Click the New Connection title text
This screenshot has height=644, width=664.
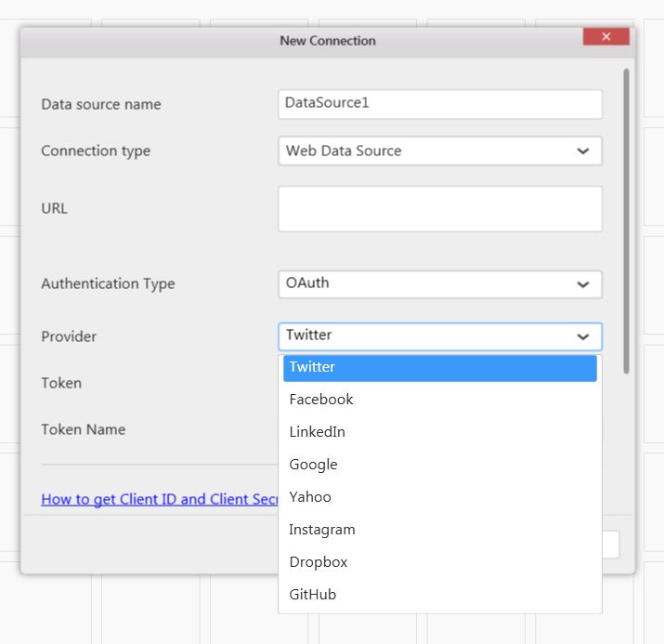[328, 41]
